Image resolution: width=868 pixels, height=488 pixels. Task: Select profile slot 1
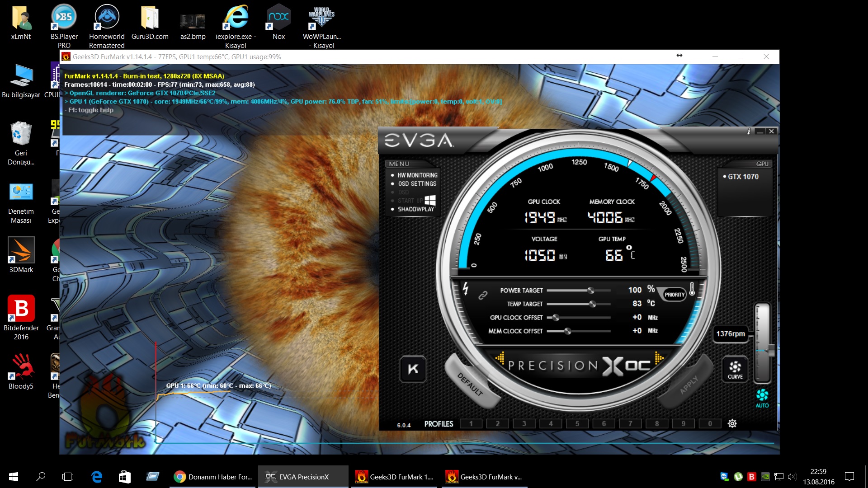click(x=471, y=423)
